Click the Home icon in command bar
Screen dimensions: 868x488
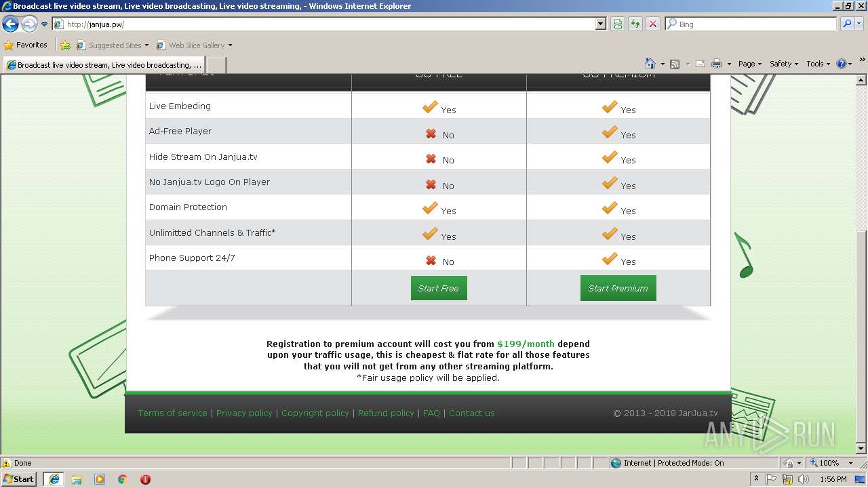[x=650, y=64]
